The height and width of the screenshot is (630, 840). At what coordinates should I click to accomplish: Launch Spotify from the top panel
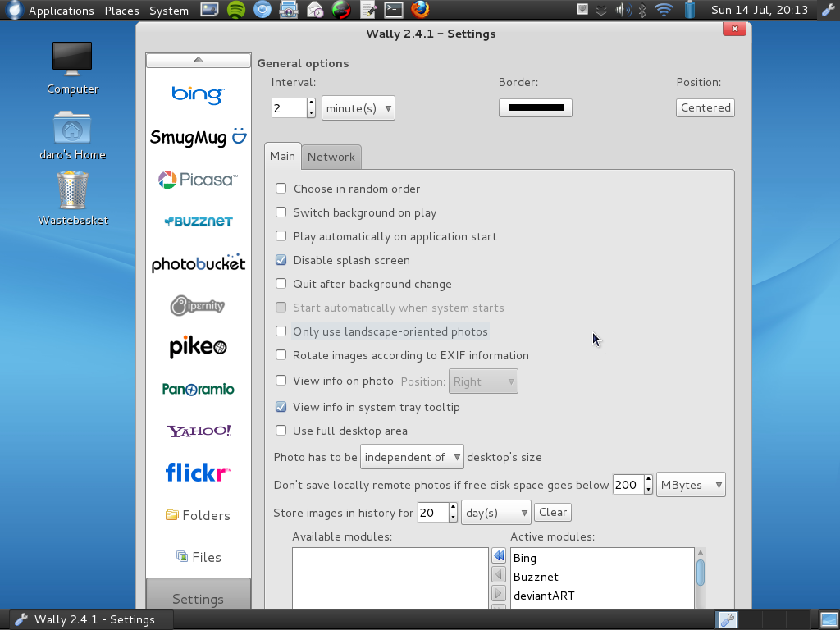click(235, 10)
